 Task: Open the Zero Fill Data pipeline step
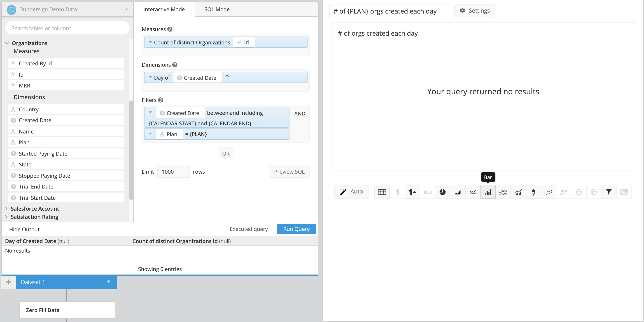point(67,310)
